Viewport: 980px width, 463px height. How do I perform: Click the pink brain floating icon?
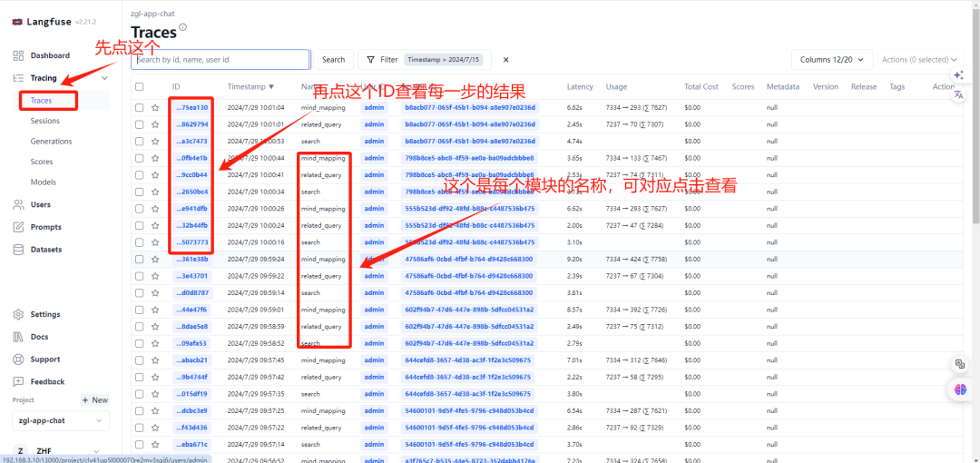point(961,389)
